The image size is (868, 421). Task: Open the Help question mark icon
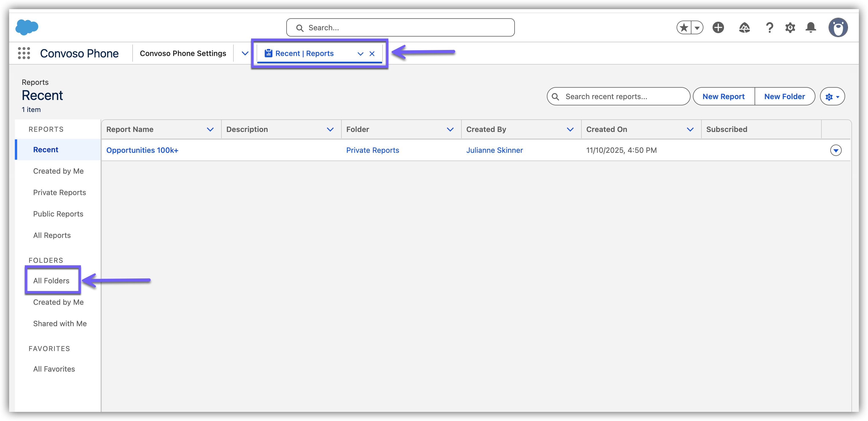pyautogui.click(x=769, y=28)
